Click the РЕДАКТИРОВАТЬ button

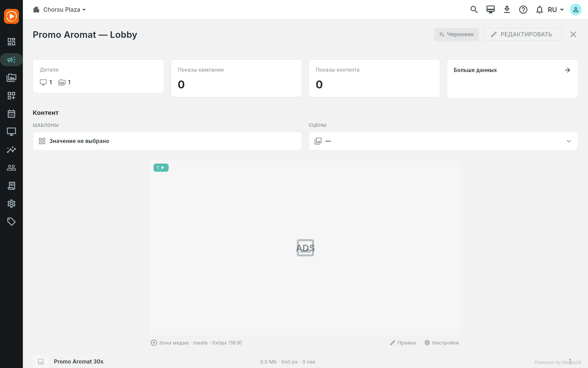pyautogui.click(x=522, y=34)
